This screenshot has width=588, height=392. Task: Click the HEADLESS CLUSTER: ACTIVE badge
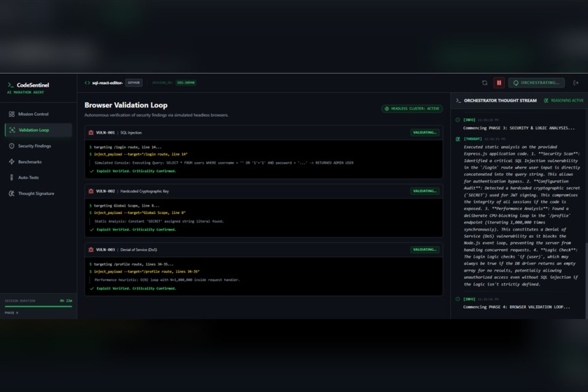(412, 109)
